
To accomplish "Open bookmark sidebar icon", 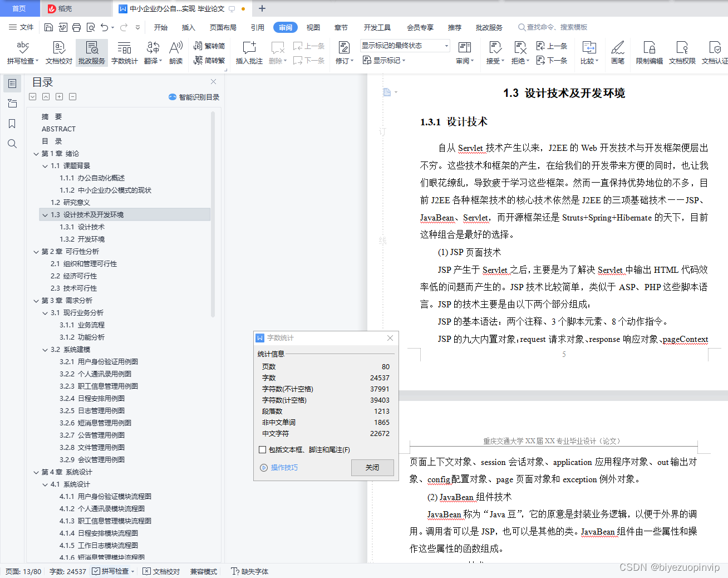I will (x=12, y=124).
